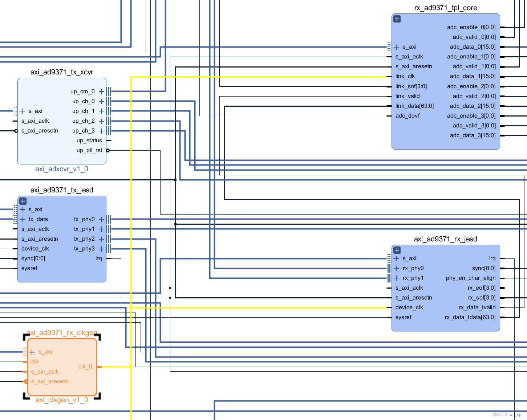
Task: Select the clk input pin on rx_clkgen
Action: (35, 362)
